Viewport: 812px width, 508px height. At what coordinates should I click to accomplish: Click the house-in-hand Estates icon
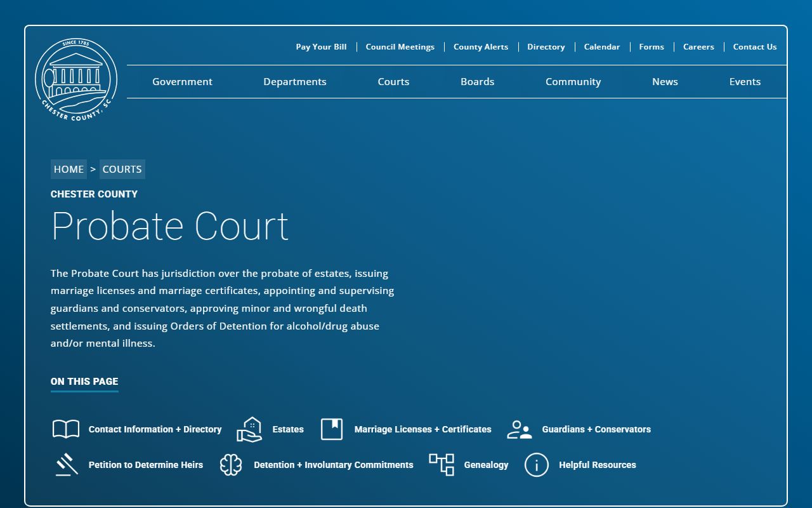[250, 429]
